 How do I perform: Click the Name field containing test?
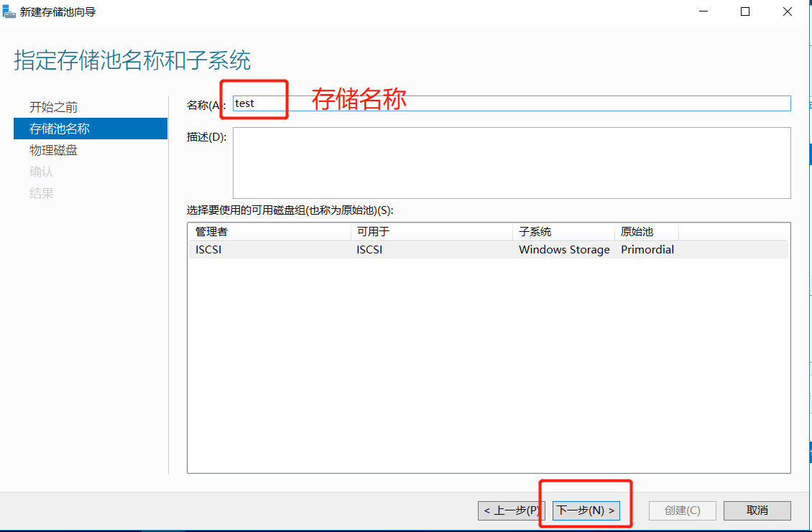[512, 103]
